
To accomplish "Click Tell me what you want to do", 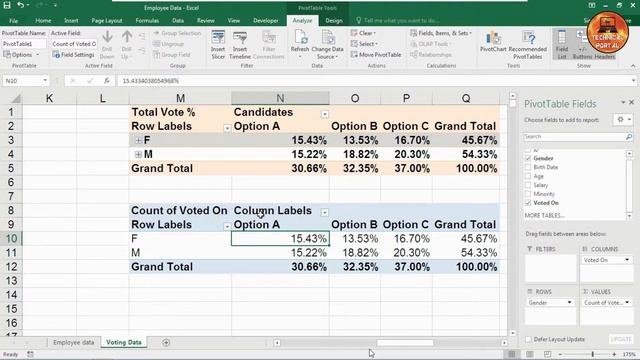I will [x=401, y=20].
